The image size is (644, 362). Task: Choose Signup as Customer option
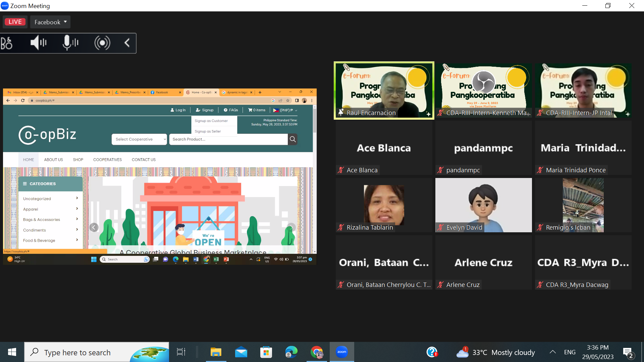point(211,121)
